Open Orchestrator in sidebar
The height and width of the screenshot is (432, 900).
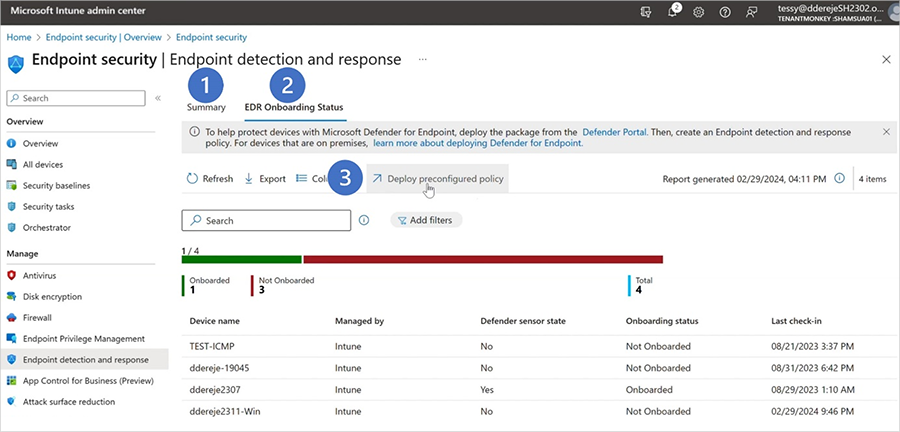(x=46, y=228)
